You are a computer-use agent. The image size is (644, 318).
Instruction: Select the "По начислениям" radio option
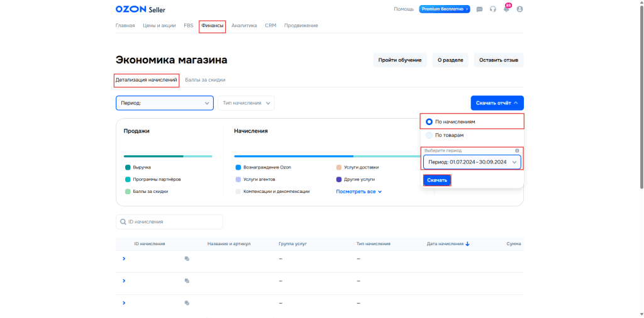[x=429, y=121]
